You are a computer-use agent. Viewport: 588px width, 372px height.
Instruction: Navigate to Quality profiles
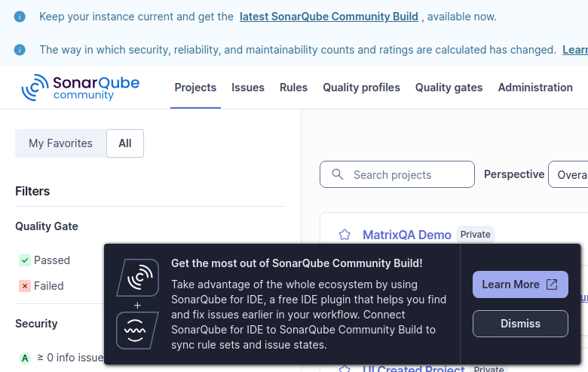click(x=362, y=88)
